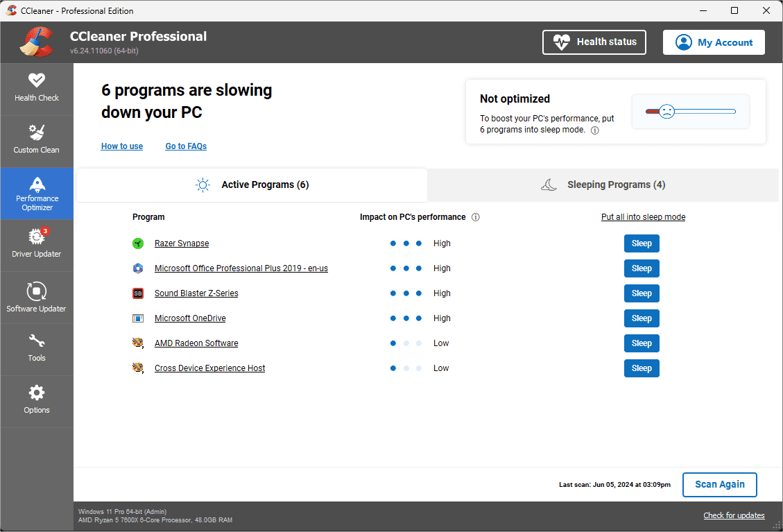
Task: Click Put all into sleep mode
Action: coord(643,216)
